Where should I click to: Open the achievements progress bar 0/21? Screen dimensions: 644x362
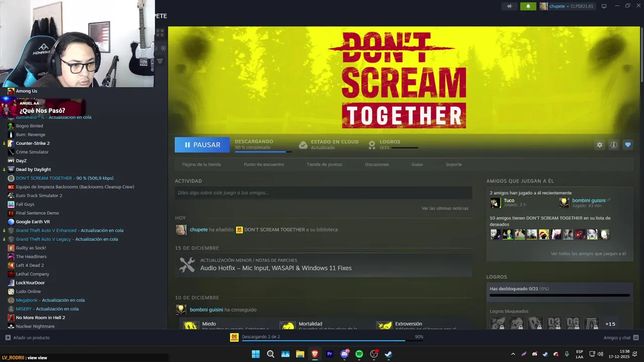click(x=559, y=296)
